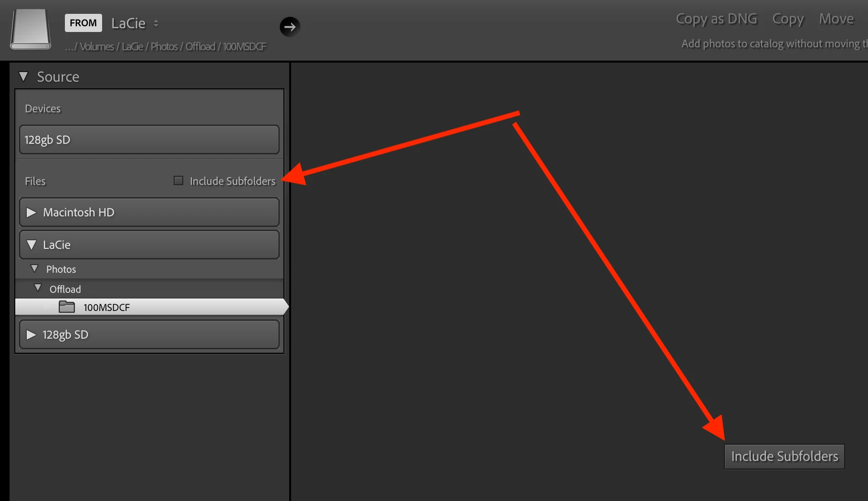Collapse the Photos folder triangle

pyautogui.click(x=34, y=268)
